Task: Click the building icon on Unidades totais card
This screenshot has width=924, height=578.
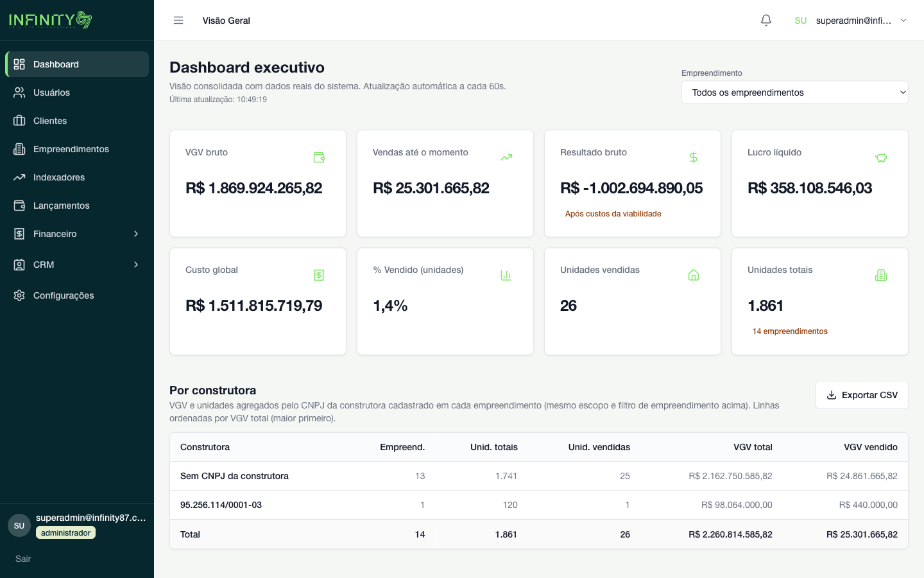Action: coord(881,275)
